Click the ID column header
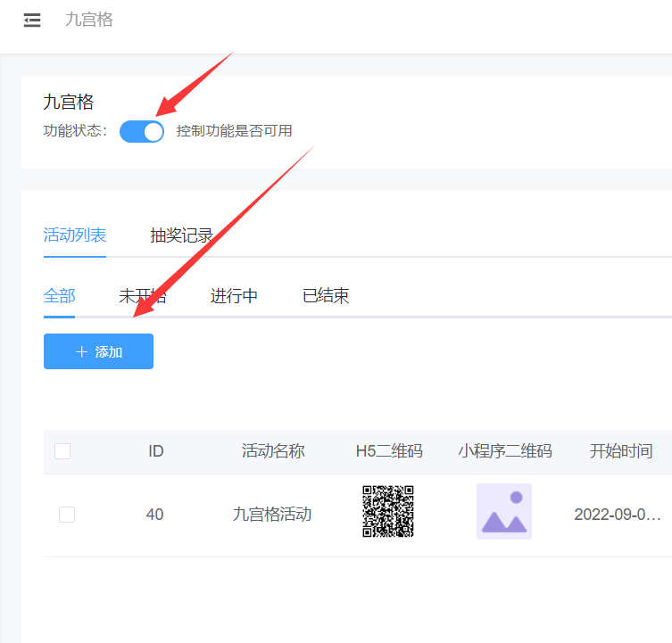672x643 pixels. [156, 451]
